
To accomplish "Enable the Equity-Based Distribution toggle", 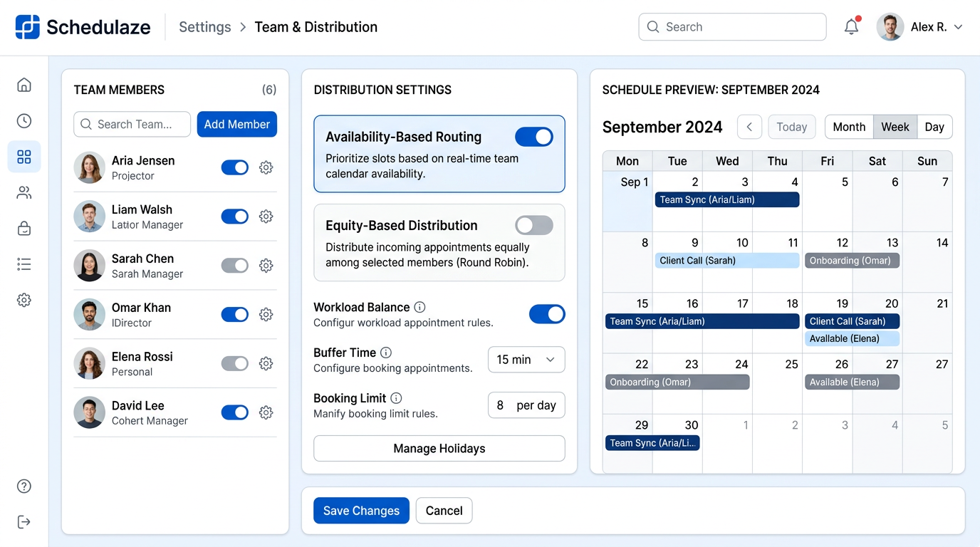I will tap(534, 226).
